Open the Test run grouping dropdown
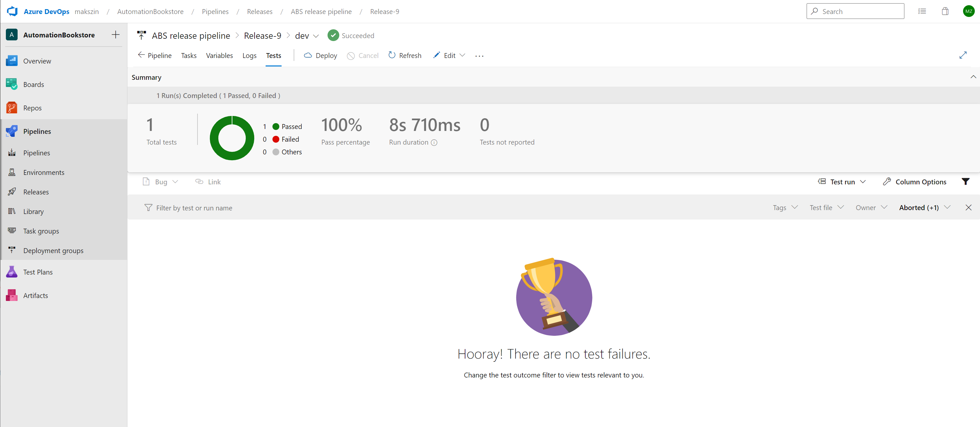This screenshot has height=427, width=980. (842, 182)
